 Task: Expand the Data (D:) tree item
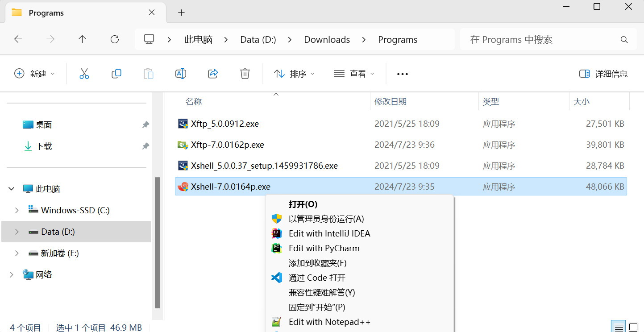(x=17, y=232)
